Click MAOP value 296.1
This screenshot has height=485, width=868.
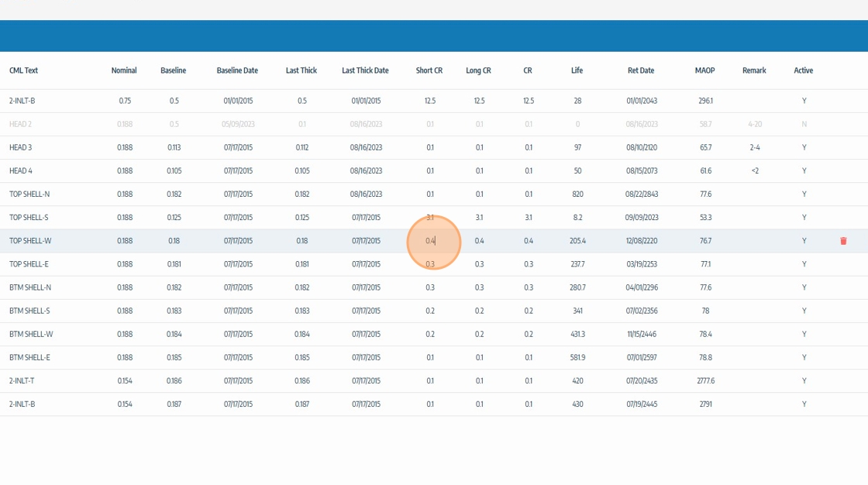click(705, 101)
